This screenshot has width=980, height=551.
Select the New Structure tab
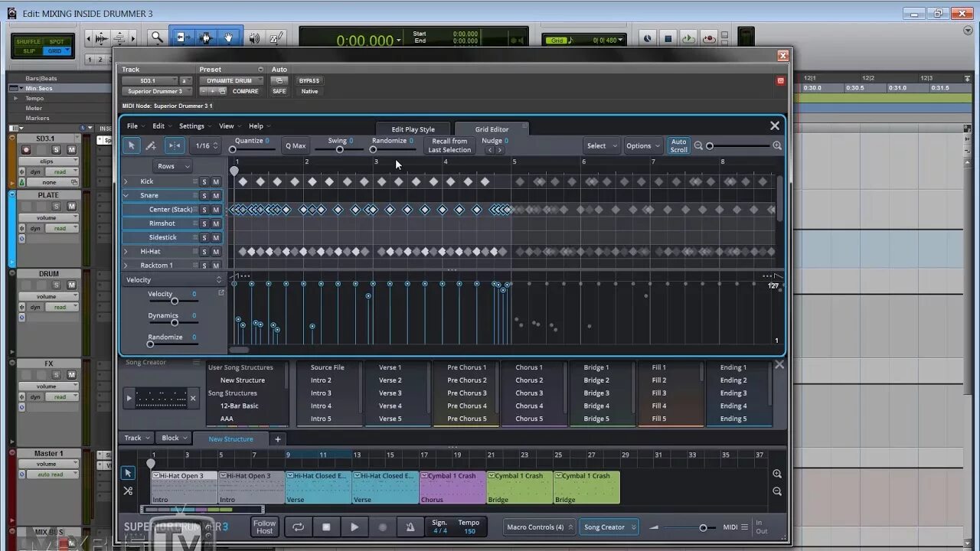click(230, 439)
